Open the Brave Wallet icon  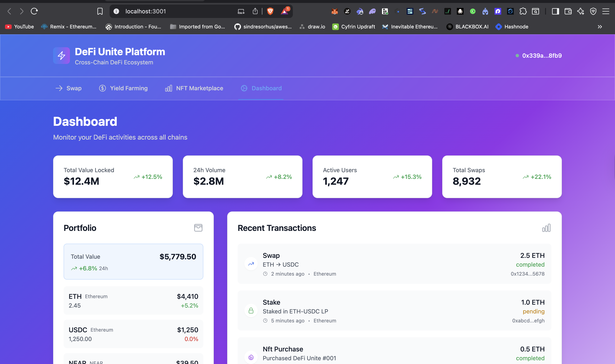(x=568, y=11)
